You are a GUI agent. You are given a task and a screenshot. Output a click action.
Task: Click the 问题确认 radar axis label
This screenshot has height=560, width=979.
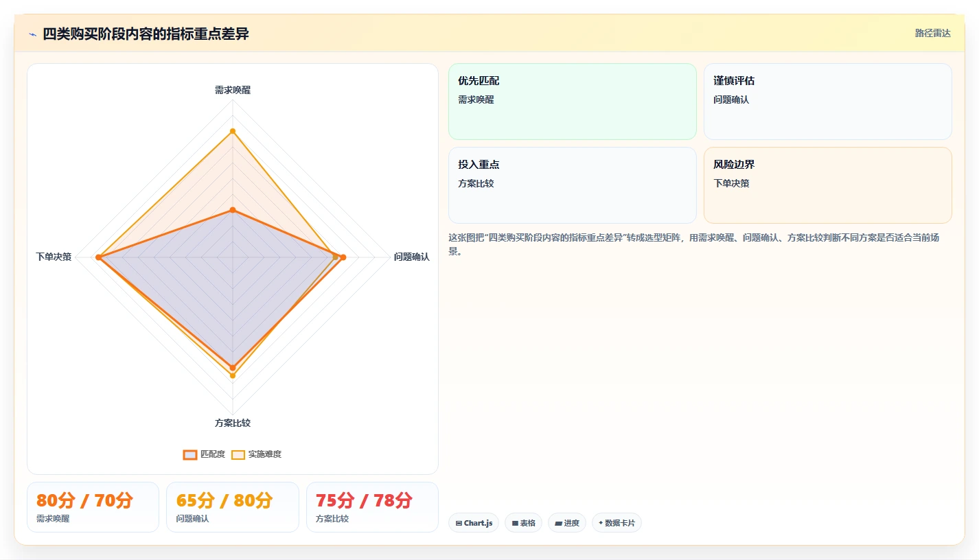pos(411,257)
